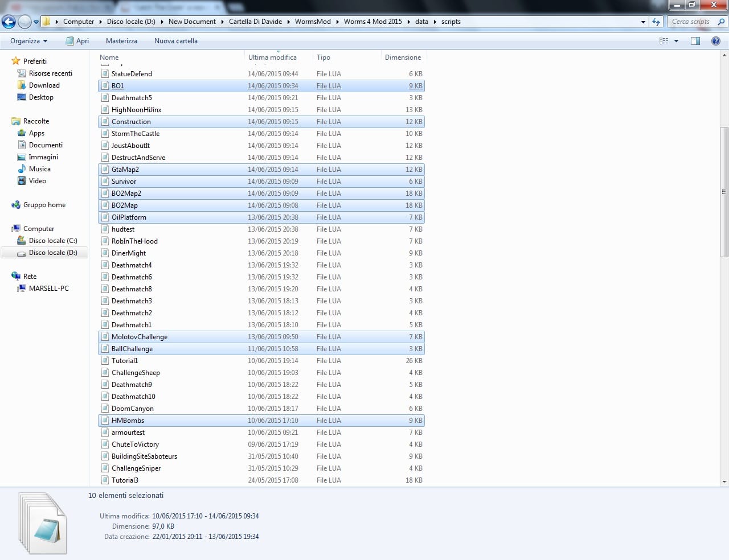
Task: Select the BO1 file
Action: pos(261,86)
